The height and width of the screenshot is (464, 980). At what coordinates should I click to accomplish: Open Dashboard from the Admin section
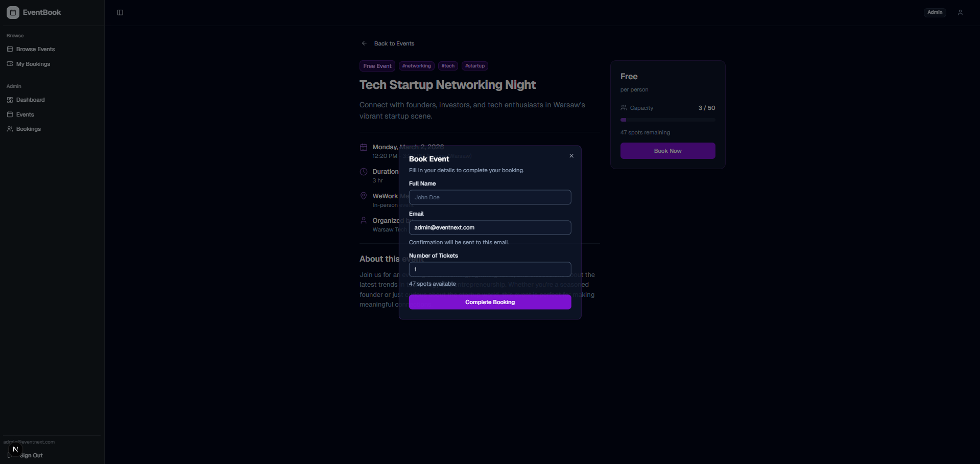[31, 100]
